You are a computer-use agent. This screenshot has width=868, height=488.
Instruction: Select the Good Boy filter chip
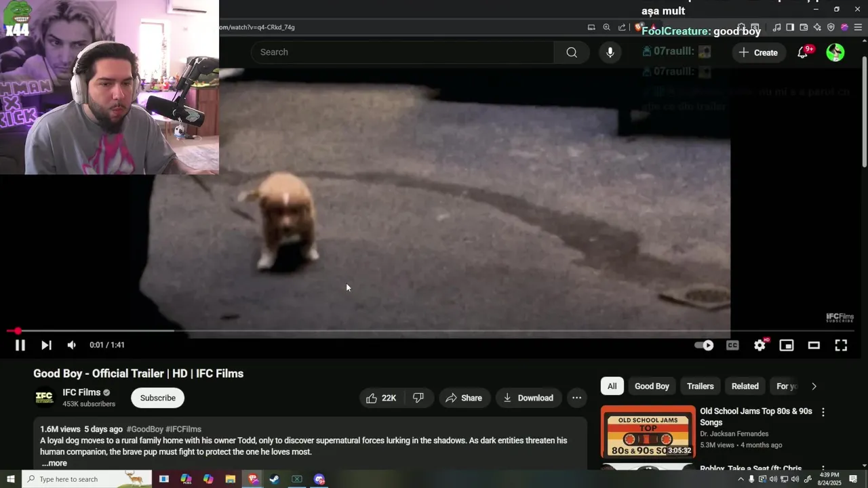652,386
